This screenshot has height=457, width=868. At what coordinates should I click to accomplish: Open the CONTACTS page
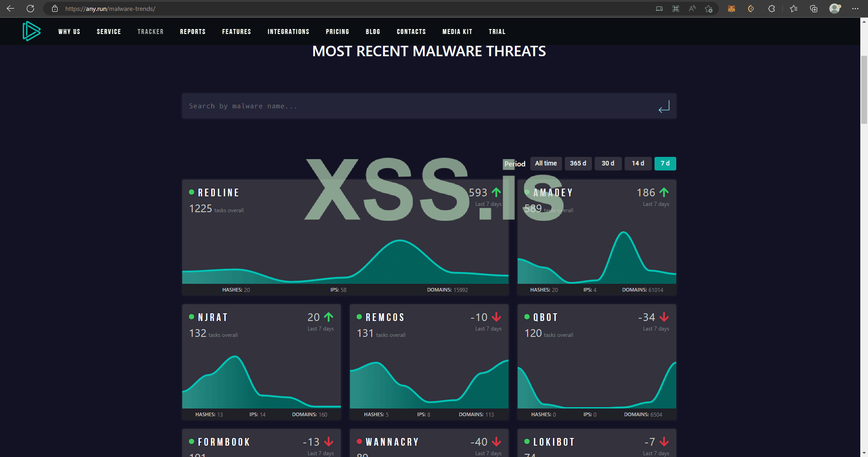click(411, 32)
